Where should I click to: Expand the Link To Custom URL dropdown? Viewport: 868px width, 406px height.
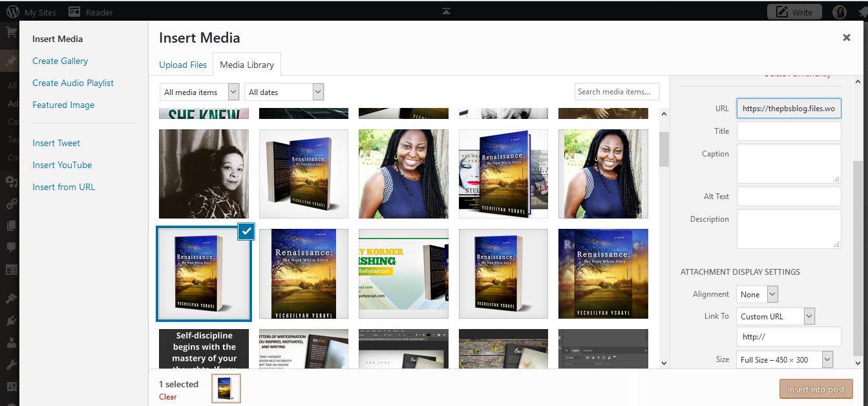pos(776,317)
